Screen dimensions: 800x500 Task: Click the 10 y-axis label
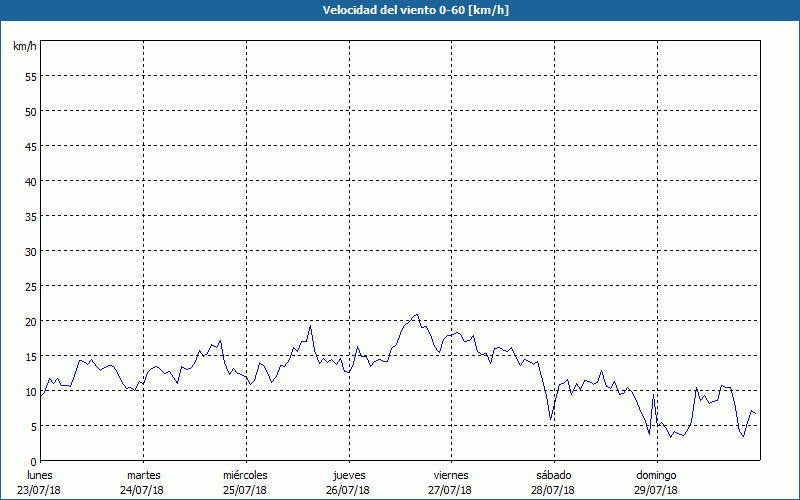[x=31, y=391]
